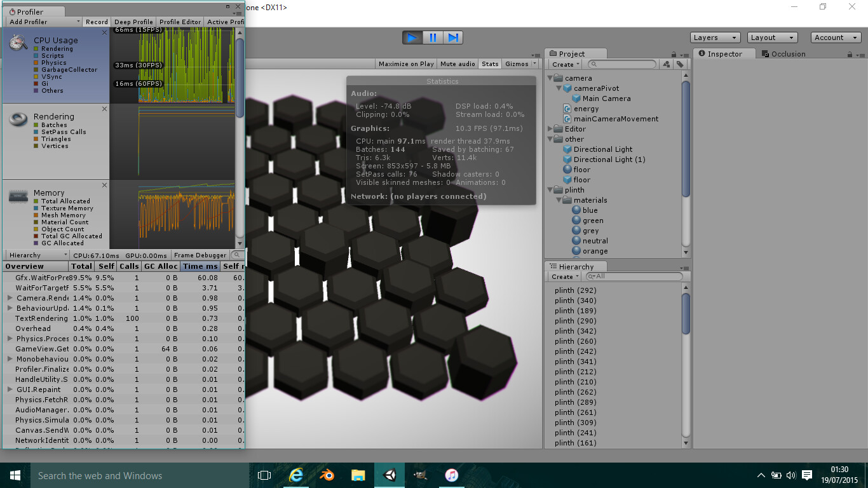Open the Frame Debugger button
Image resolution: width=868 pixels, height=488 pixels.
200,255
